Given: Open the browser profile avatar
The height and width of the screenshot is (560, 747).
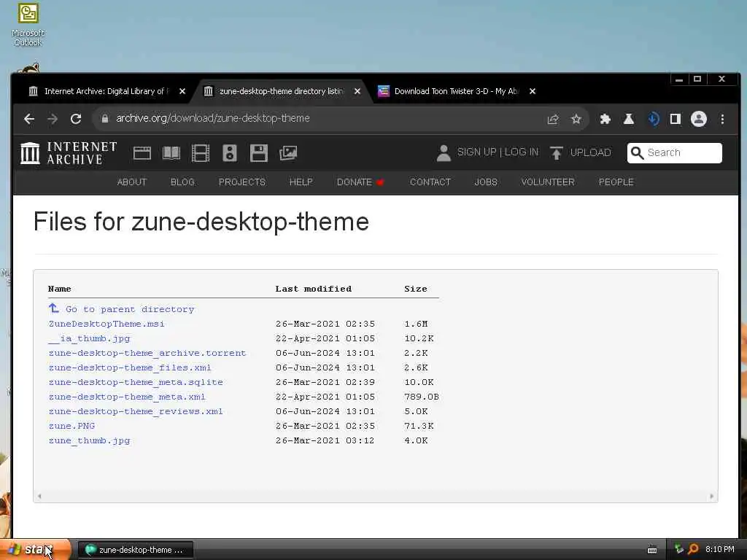Looking at the screenshot, I should point(699,119).
